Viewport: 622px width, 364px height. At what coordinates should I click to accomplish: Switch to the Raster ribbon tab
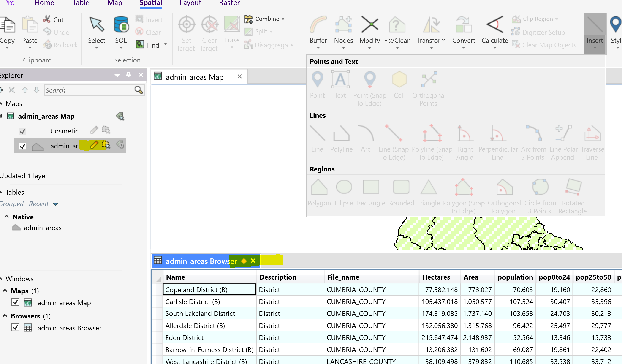[x=229, y=3]
